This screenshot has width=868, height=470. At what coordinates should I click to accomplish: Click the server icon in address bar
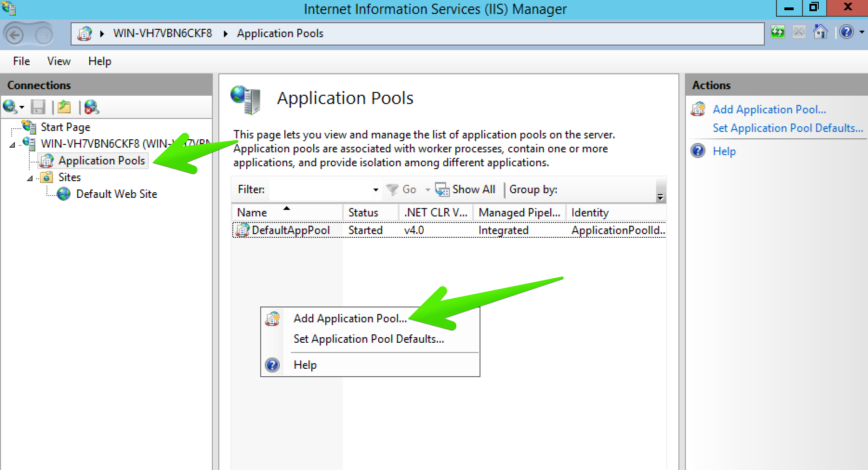click(x=85, y=33)
